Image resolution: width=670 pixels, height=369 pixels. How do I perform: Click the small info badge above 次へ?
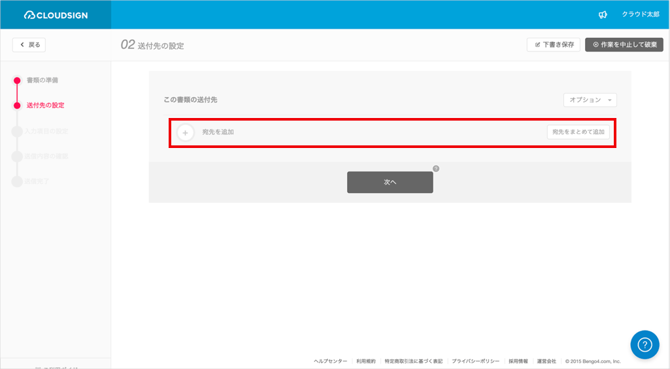click(x=436, y=168)
